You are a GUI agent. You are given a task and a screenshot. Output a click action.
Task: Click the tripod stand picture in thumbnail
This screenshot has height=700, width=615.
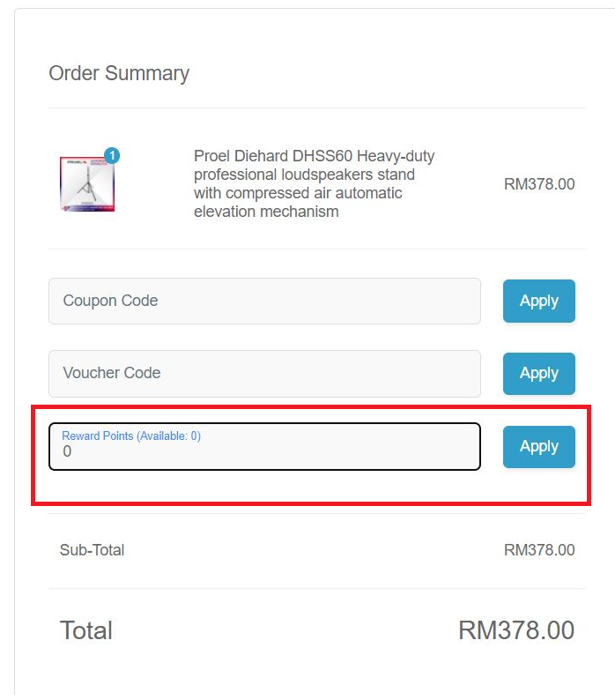[x=87, y=184]
